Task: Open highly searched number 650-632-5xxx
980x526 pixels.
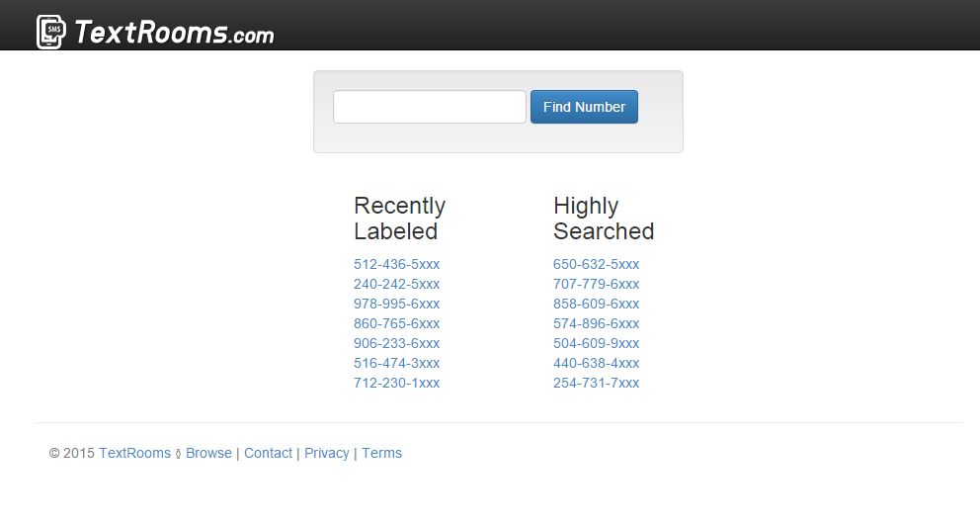Action: point(596,264)
